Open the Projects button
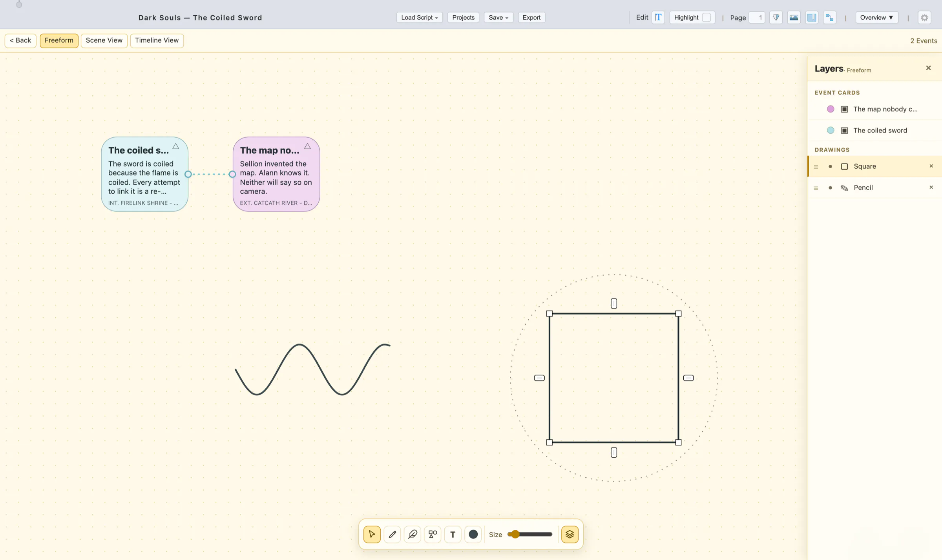Screen dimensions: 942x560 point(463,17)
